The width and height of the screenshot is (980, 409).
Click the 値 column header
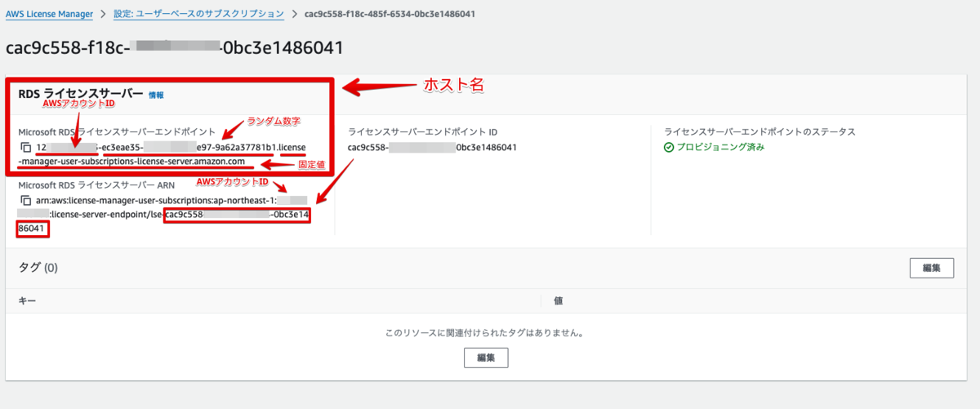(x=559, y=300)
